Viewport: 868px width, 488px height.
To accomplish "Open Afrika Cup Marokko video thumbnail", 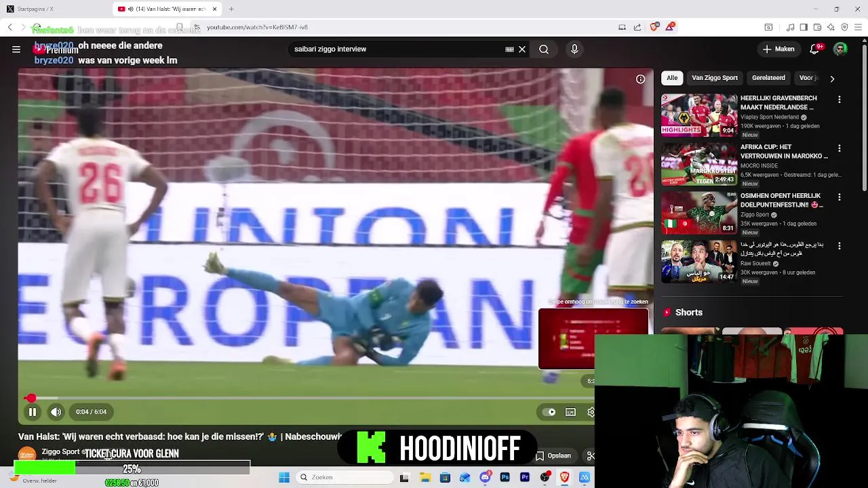I will coord(699,164).
